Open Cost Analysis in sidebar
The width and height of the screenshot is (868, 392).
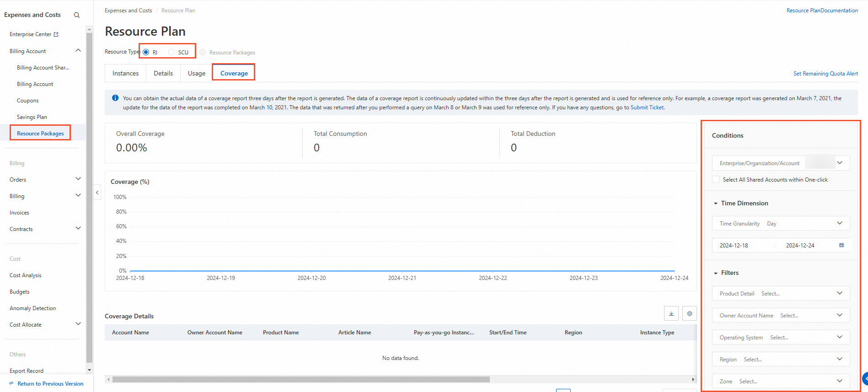(x=26, y=275)
